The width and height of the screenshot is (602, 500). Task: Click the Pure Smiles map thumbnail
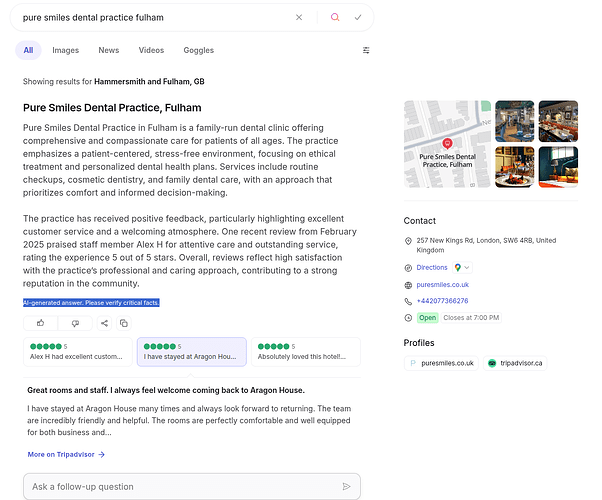(x=447, y=144)
